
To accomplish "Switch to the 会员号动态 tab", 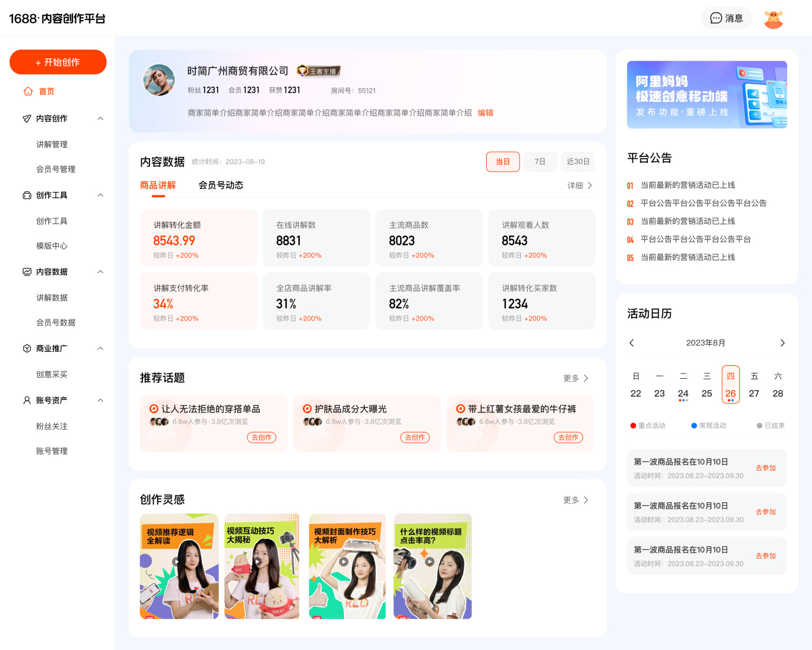I will 220,185.
